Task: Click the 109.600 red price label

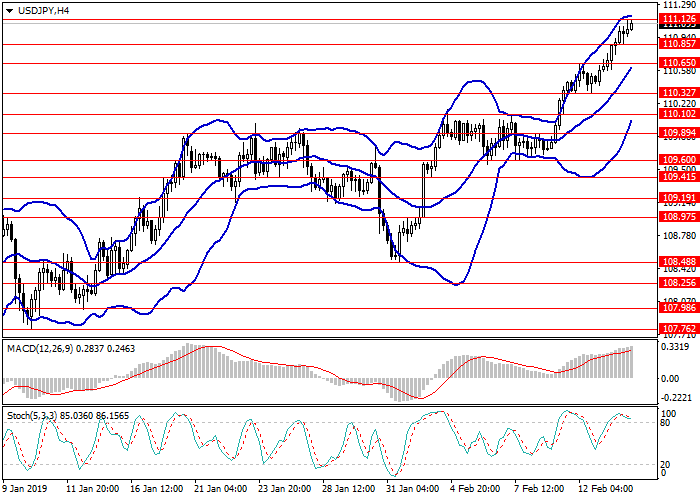Action: (x=678, y=160)
